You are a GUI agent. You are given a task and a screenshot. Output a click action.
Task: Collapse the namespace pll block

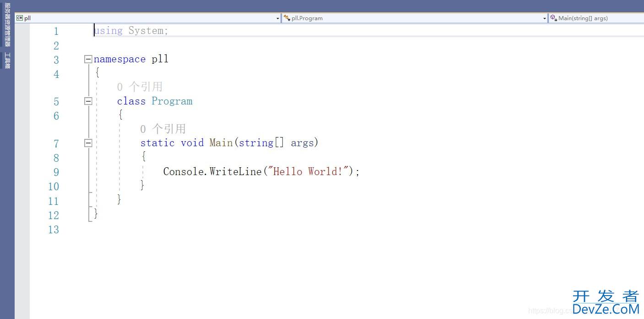(88, 59)
